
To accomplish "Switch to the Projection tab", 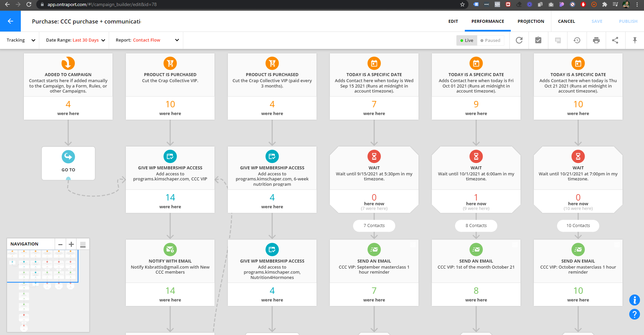I will [531, 21].
